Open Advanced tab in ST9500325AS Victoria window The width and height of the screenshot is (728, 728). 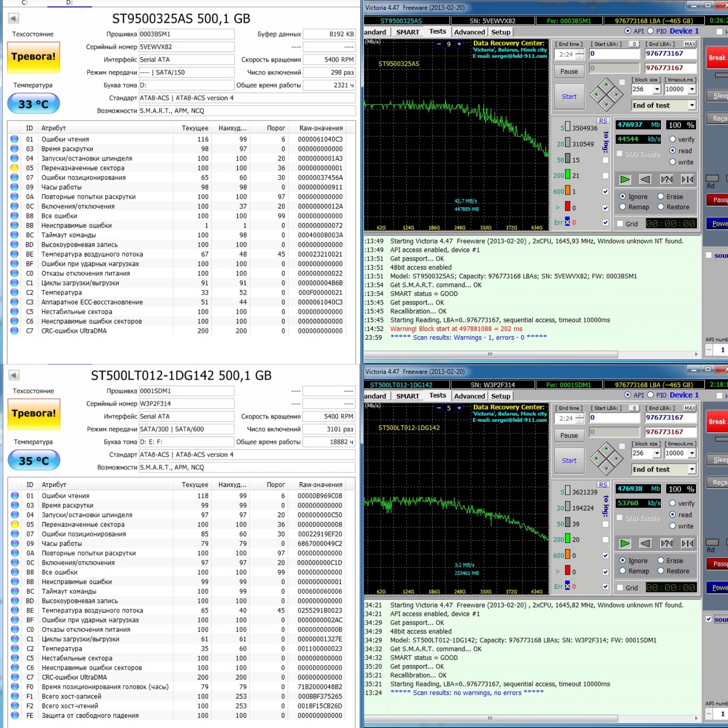469,32
